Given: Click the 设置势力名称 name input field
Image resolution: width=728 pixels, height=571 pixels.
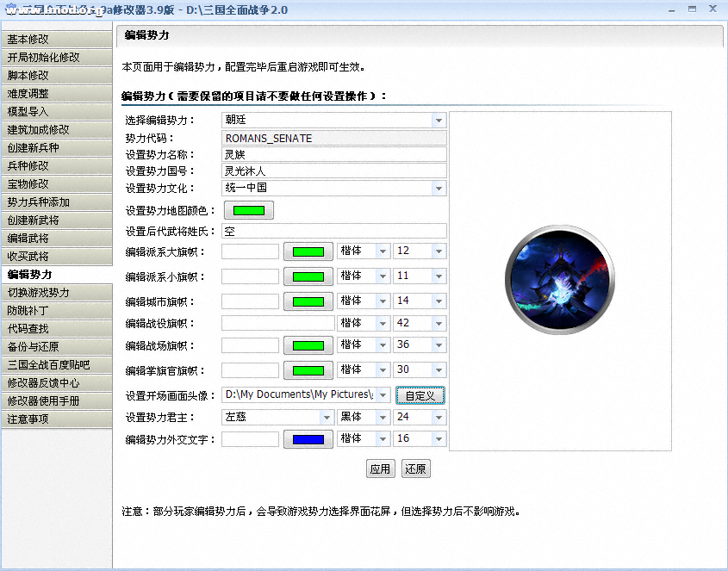Looking at the screenshot, I should [333, 155].
